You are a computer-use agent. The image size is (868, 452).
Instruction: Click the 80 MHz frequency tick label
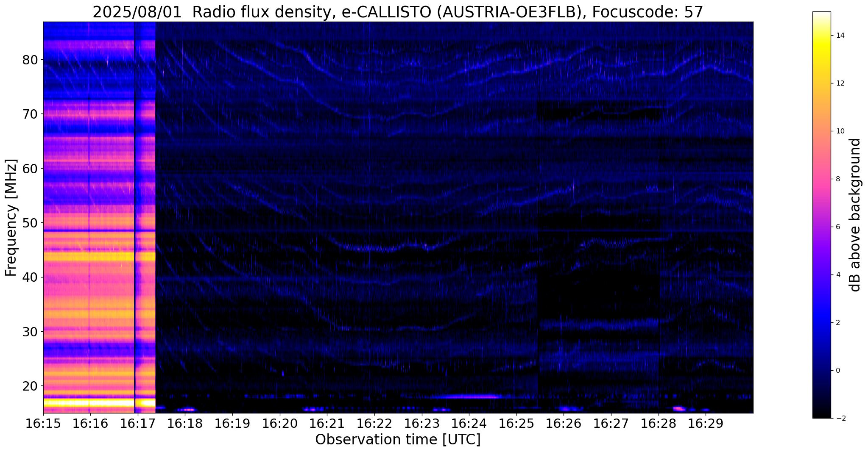click(x=30, y=60)
